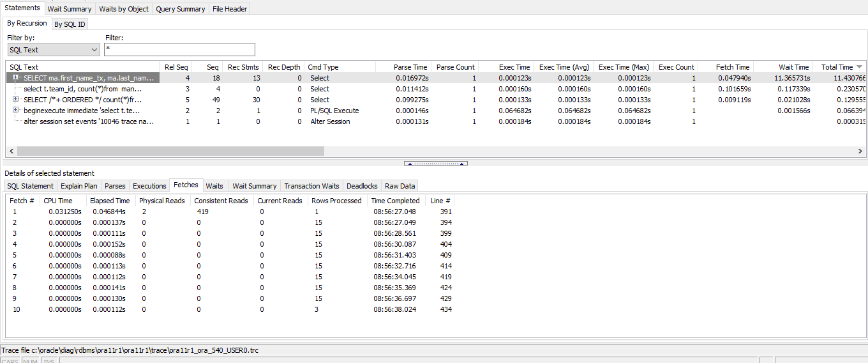This screenshot has width=868, height=363.
Task: Switch to the Wait Summary top tab
Action: [x=70, y=9]
